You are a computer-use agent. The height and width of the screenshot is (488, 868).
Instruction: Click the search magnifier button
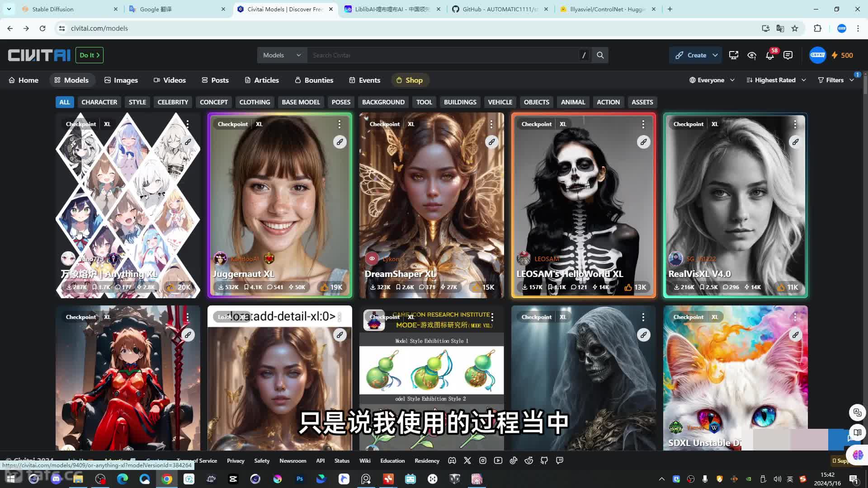[600, 55]
